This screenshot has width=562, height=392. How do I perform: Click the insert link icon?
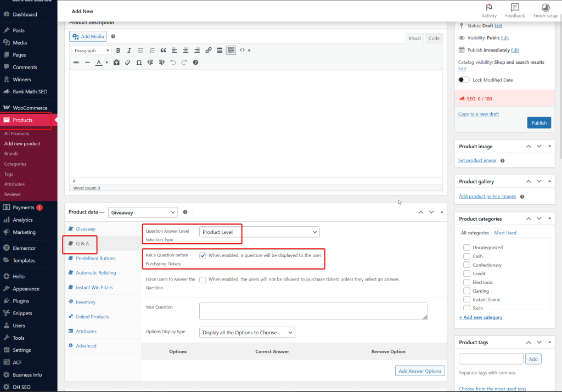point(209,51)
